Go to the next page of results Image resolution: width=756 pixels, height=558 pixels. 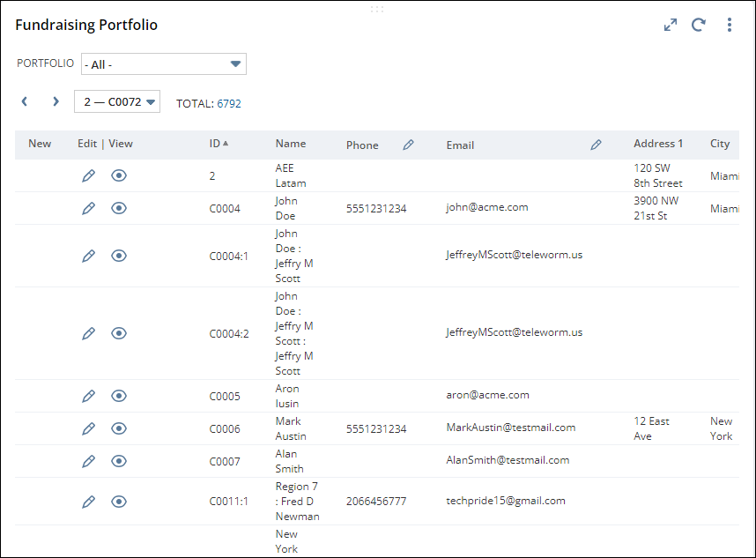(x=56, y=102)
